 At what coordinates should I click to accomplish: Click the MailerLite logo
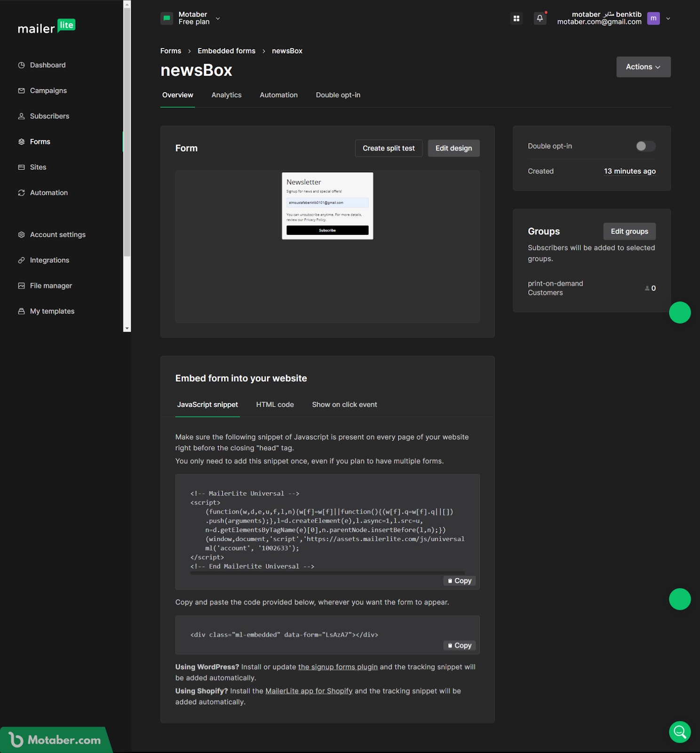(47, 27)
